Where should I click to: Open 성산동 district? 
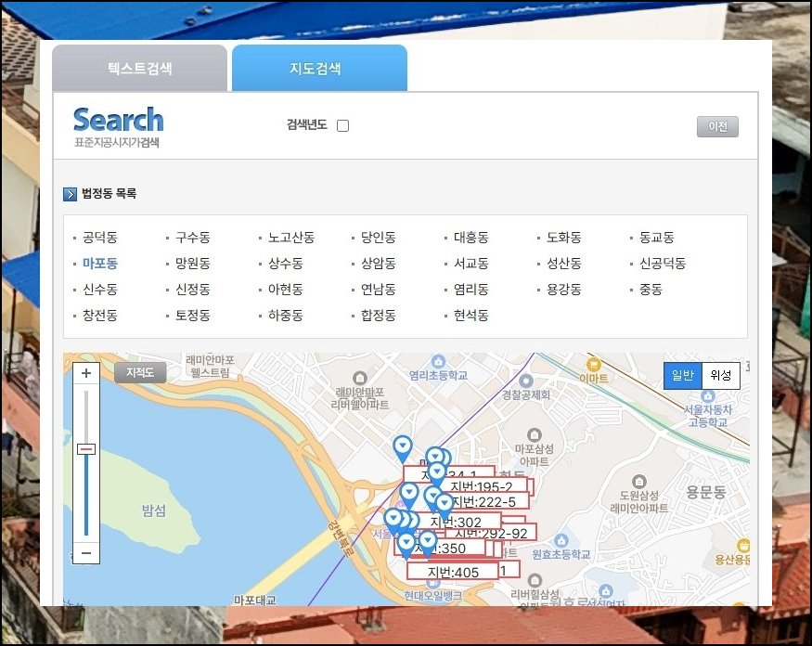pos(563,264)
